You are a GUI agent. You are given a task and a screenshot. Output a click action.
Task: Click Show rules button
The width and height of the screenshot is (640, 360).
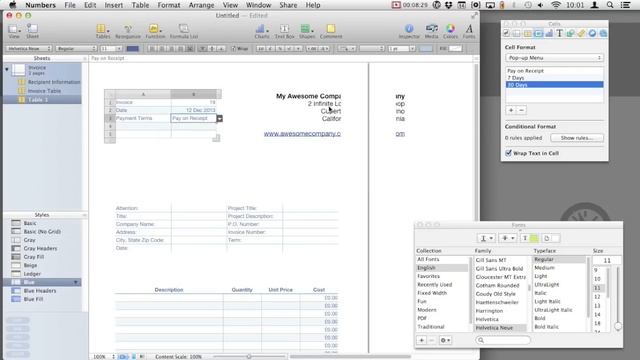point(576,138)
